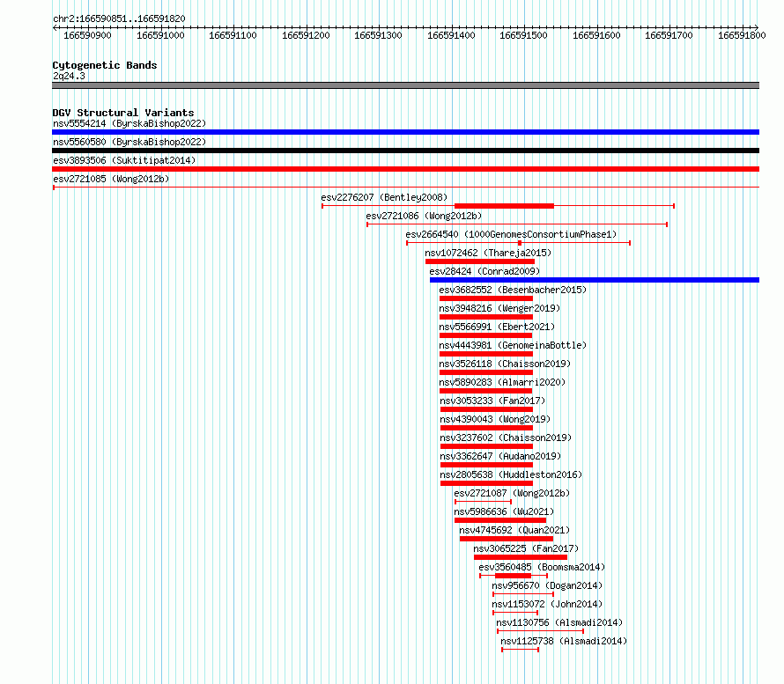Click the gray 2q24.3 cytogenetic band bar

point(405,85)
